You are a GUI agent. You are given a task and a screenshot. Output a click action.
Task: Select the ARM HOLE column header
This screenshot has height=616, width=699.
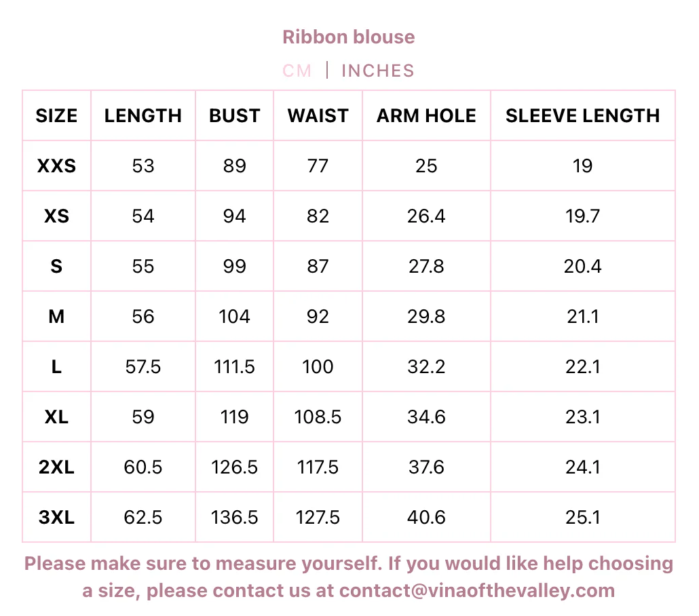(426, 115)
